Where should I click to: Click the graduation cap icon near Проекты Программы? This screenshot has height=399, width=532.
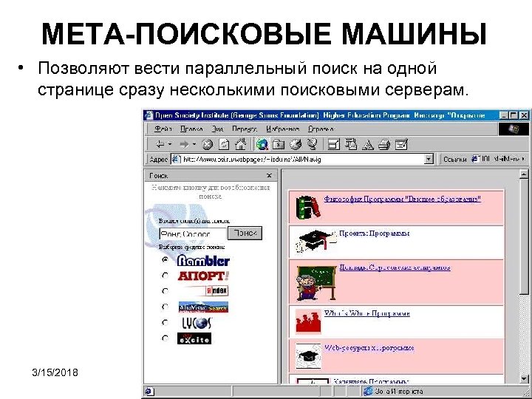click(x=315, y=241)
